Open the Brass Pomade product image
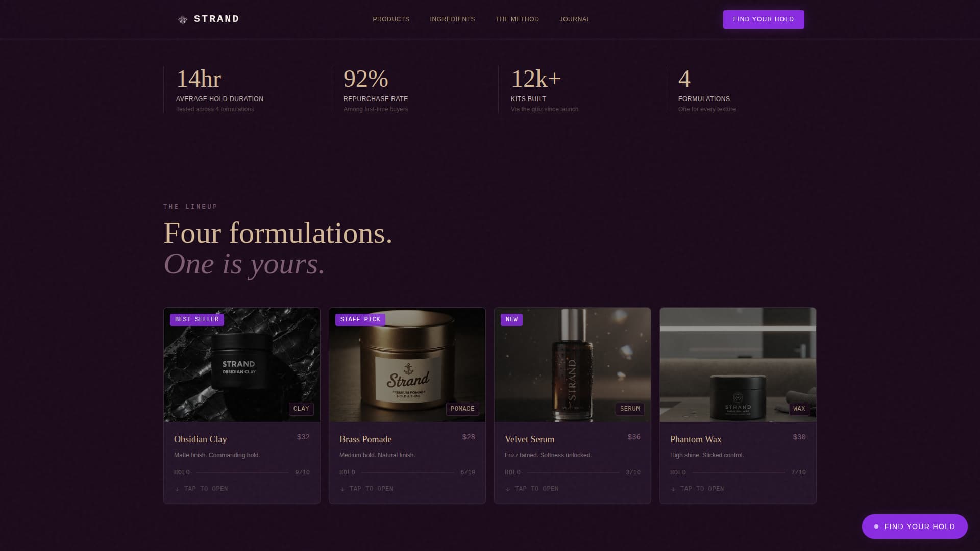The width and height of the screenshot is (980, 551). (407, 365)
